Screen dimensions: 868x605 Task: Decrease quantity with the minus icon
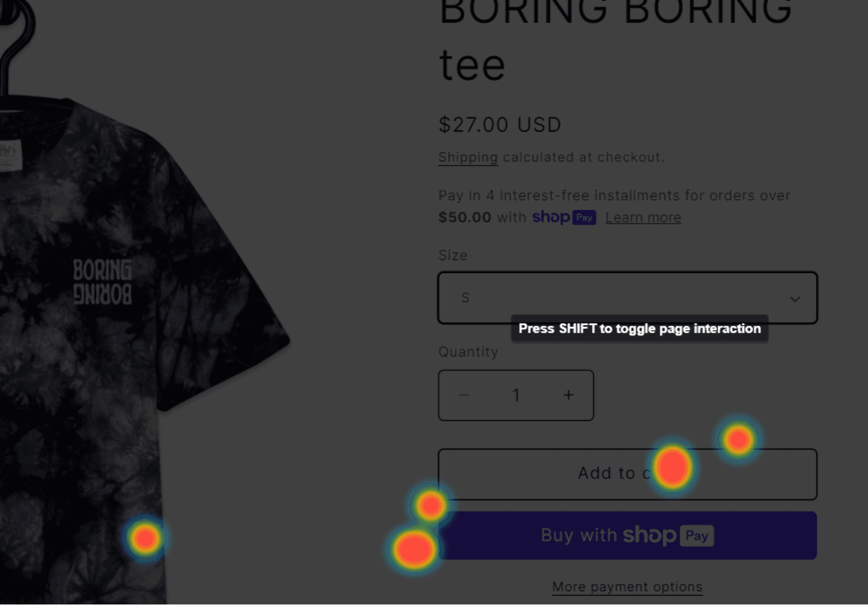coord(464,395)
